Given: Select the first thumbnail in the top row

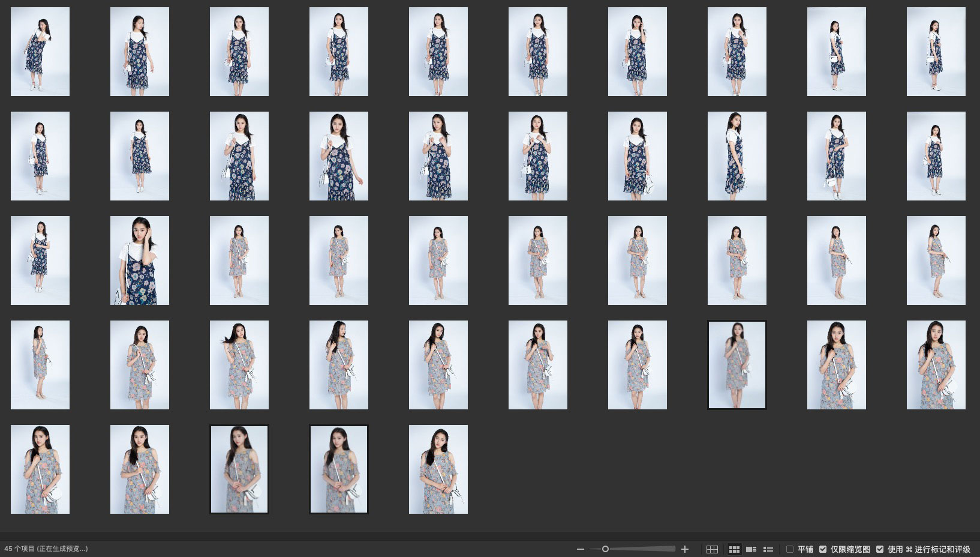Looking at the screenshot, I should pos(40,52).
